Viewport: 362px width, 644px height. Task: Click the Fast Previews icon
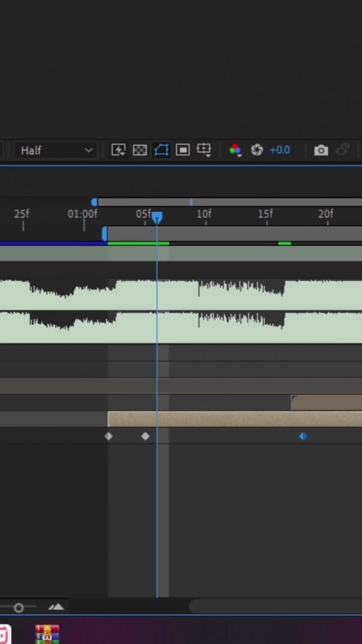[x=118, y=150]
